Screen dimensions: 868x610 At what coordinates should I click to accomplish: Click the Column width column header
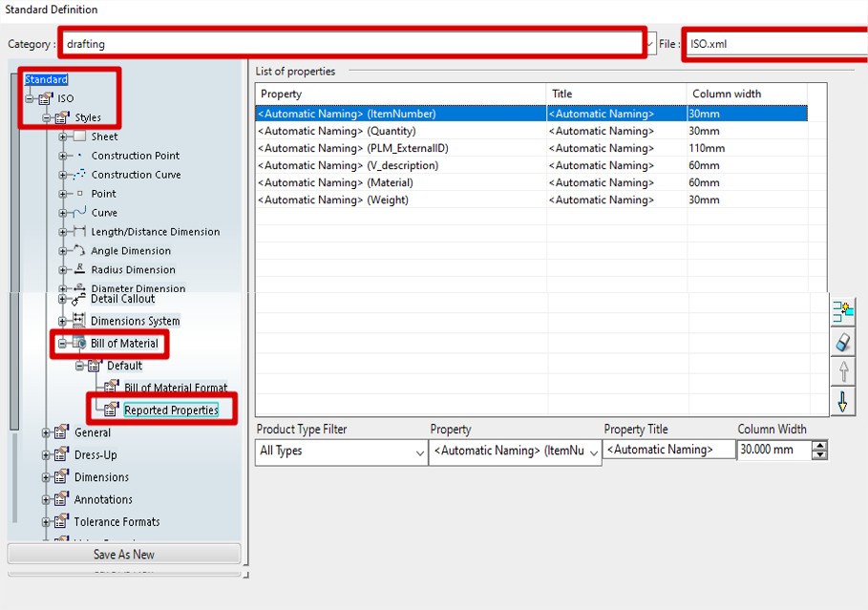[x=726, y=94]
